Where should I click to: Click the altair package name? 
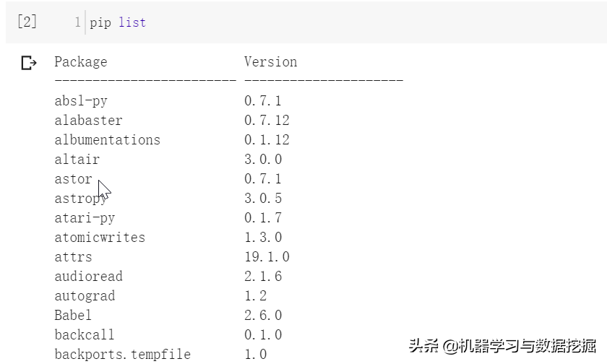(77, 160)
